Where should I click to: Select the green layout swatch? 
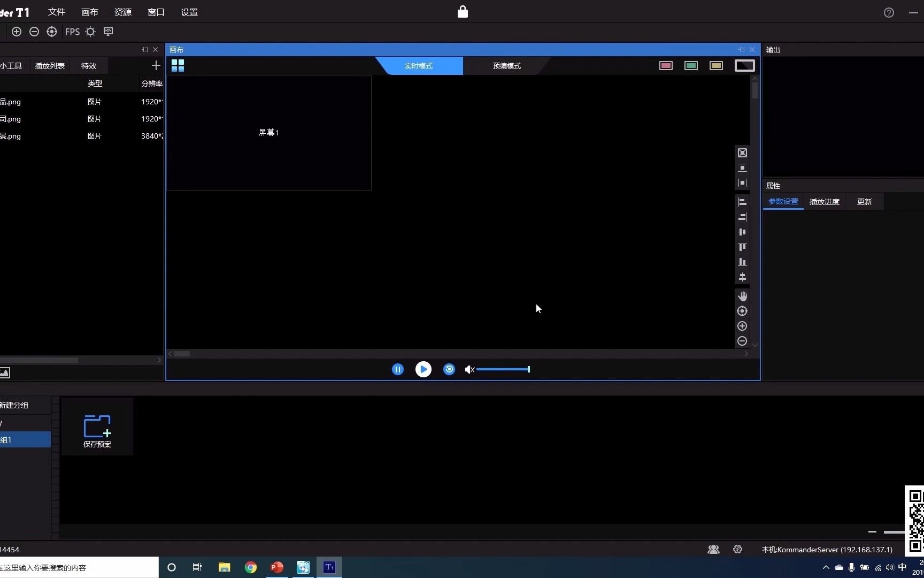click(691, 66)
